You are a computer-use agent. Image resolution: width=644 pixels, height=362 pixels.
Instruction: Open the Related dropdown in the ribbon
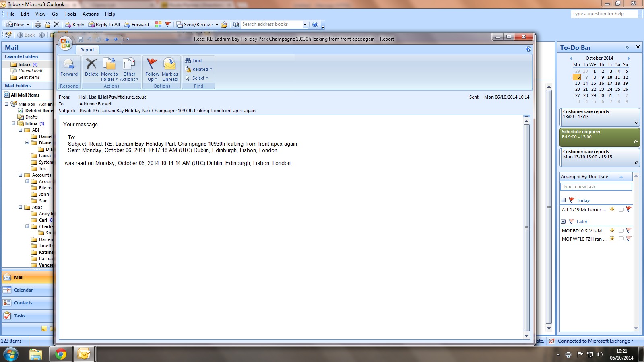(x=198, y=69)
